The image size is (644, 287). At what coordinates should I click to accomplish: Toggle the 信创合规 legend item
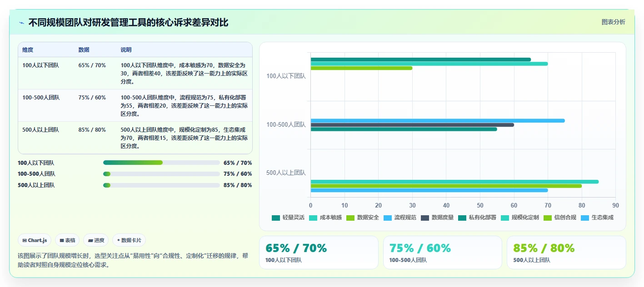click(x=560, y=218)
